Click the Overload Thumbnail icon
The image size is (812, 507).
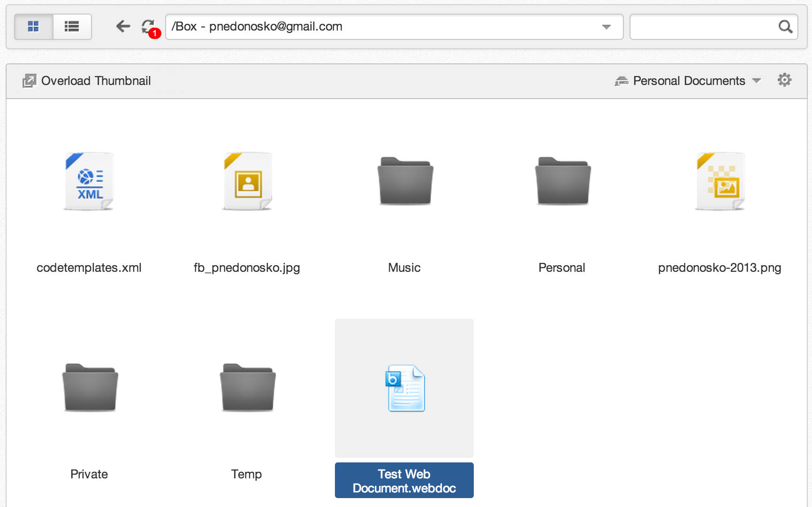coord(29,81)
